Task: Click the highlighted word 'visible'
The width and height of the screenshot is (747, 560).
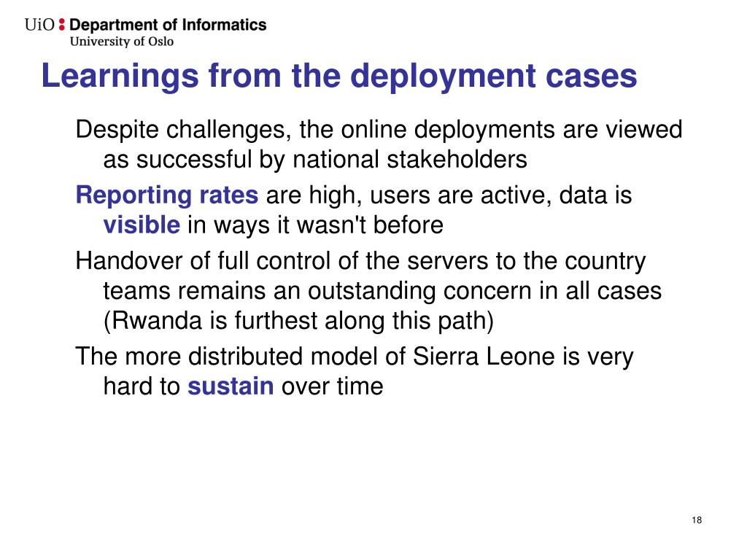Action: (142, 225)
